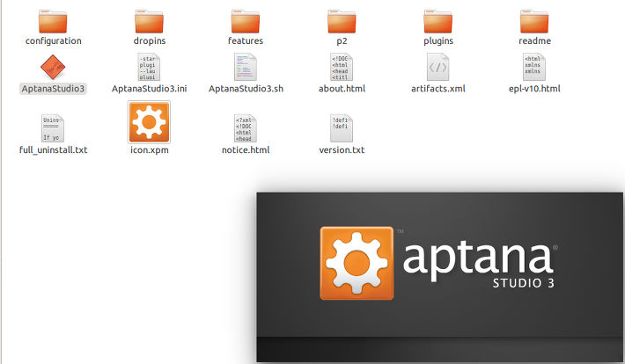
Task: Open the plugins folder icon
Action: click(438, 21)
